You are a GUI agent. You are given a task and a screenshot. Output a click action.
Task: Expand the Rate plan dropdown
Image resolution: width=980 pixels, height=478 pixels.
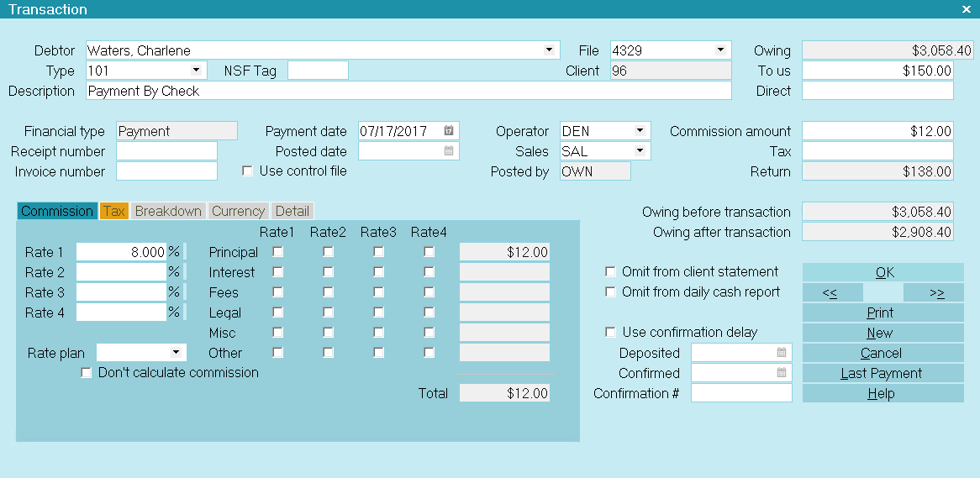tap(176, 353)
